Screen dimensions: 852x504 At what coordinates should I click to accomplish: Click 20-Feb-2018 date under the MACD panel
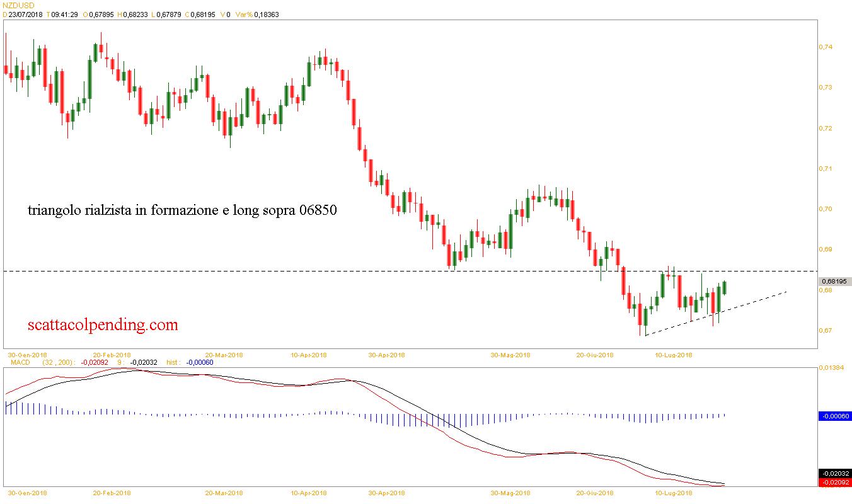112,493
